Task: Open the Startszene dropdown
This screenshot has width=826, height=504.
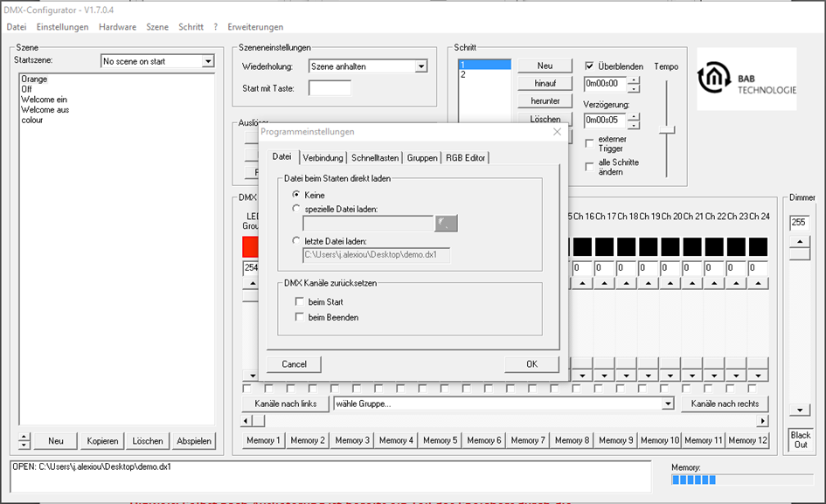Action: pos(208,61)
